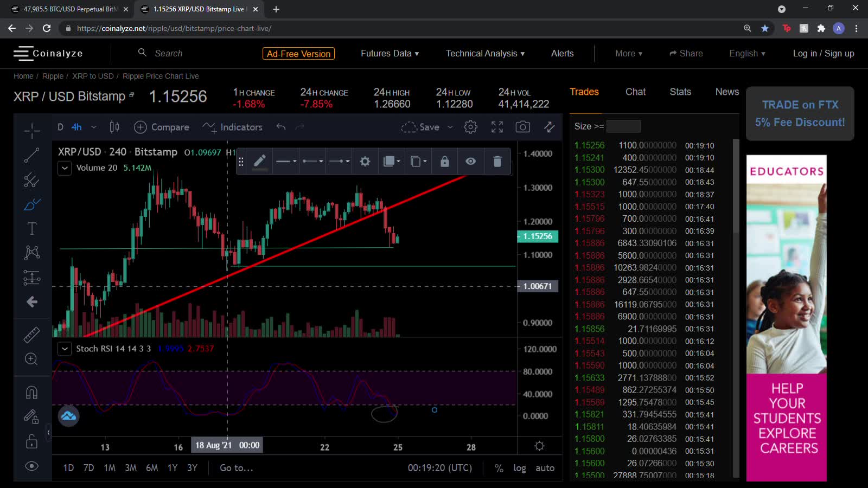Image resolution: width=868 pixels, height=488 pixels.
Task: Collapse the Volume indicator legend
Action: point(65,168)
